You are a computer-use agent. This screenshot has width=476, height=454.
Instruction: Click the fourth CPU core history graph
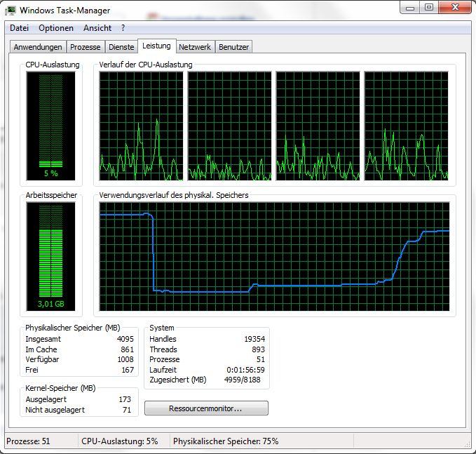pos(406,126)
